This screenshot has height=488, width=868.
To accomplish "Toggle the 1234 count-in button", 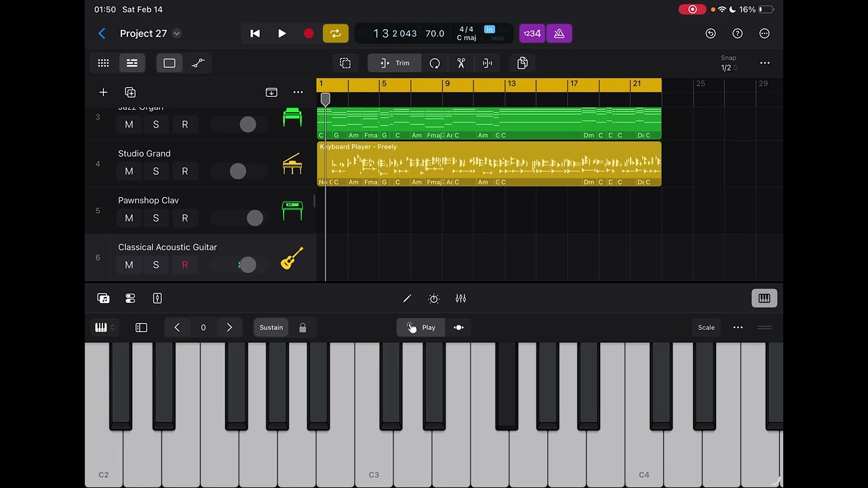I will coord(532,33).
